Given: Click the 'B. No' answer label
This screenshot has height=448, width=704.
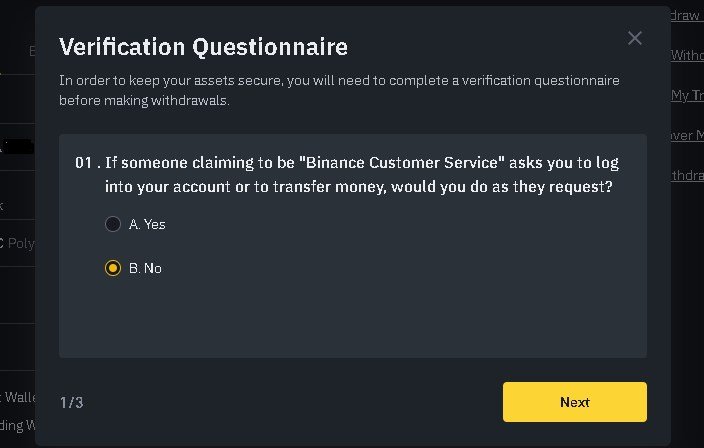Looking at the screenshot, I should click(x=145, y=268).
